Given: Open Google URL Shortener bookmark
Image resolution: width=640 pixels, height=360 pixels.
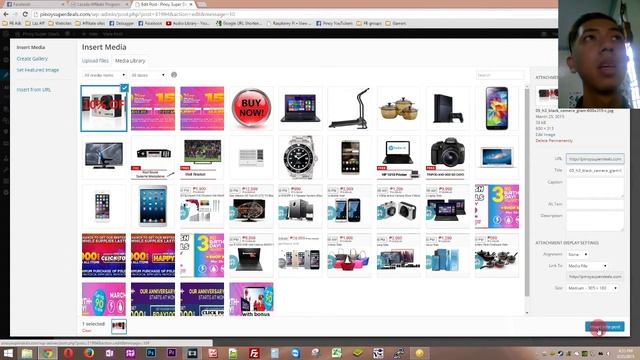Looking at the screenshot, I should coord(239,24).
